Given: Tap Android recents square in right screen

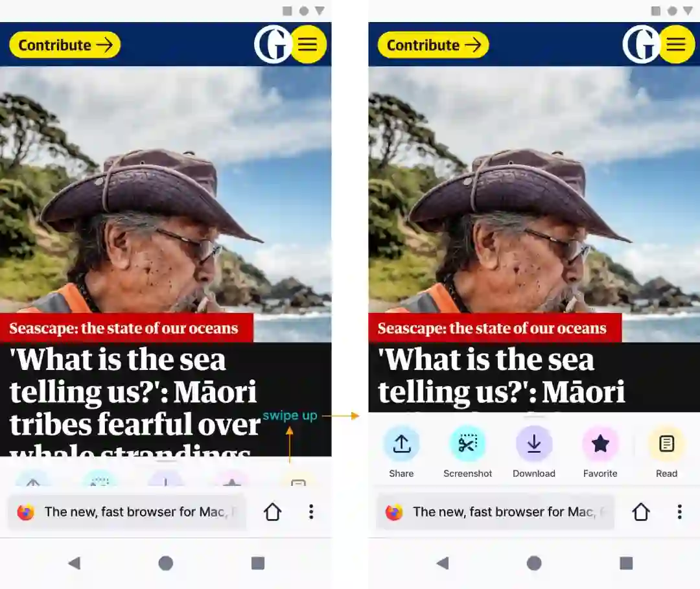Looking at the screenshot, I should pos(626,563).
